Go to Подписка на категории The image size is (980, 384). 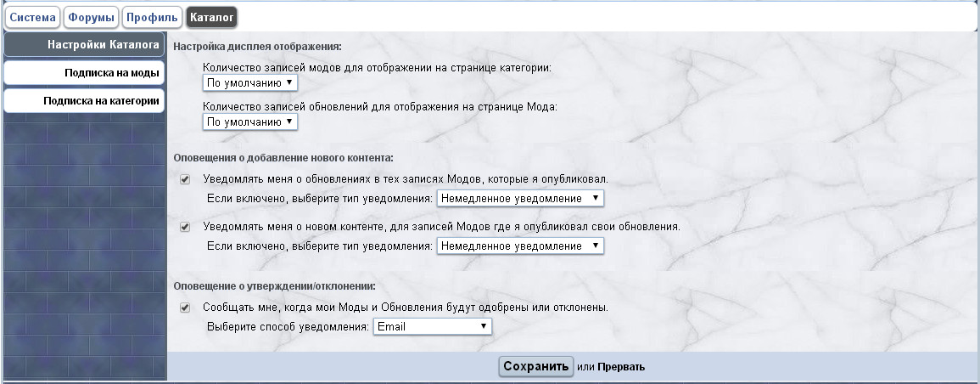(84, 101)
